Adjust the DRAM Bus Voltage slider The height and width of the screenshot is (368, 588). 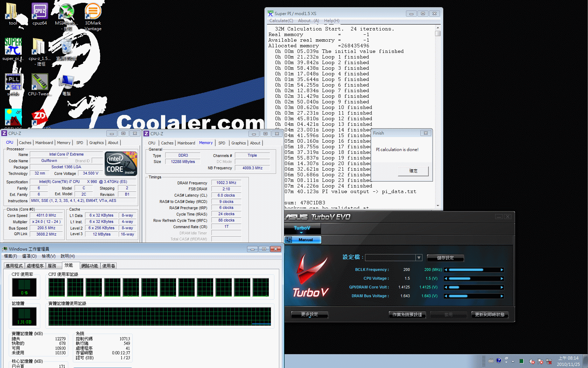(474, 296)
